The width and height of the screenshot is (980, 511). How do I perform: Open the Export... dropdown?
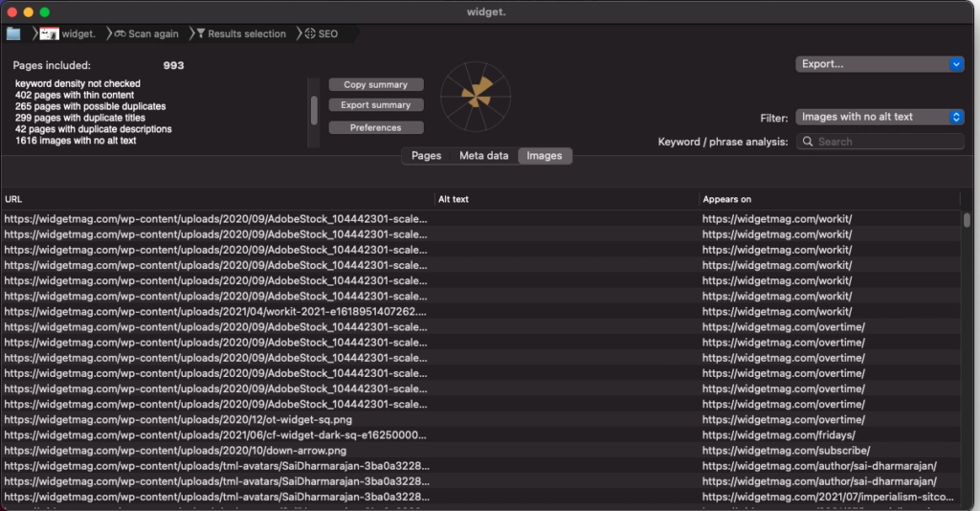click(880, 64)
